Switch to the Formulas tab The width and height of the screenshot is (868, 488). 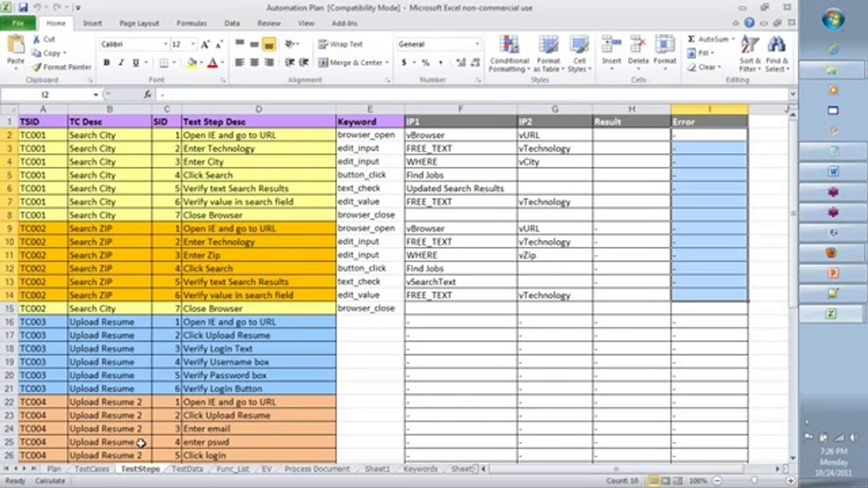[191, 23]
